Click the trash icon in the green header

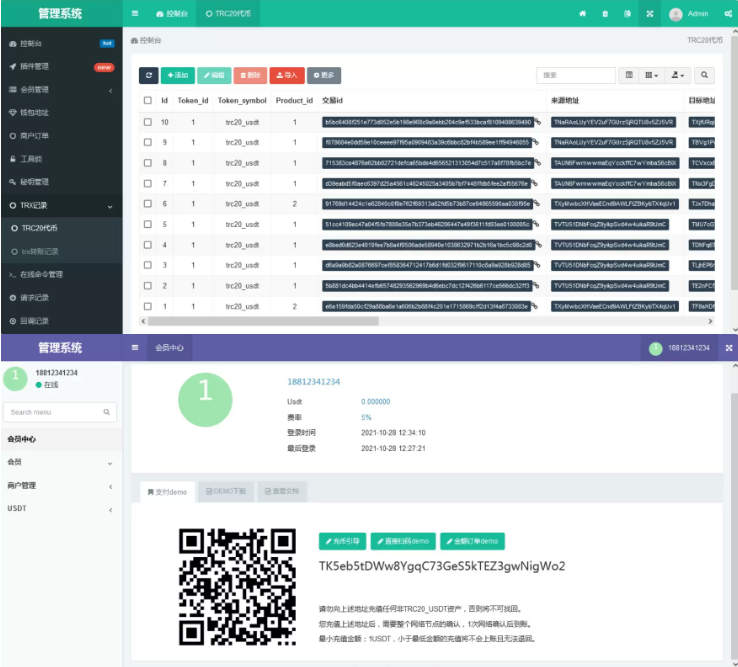(605, 14)
